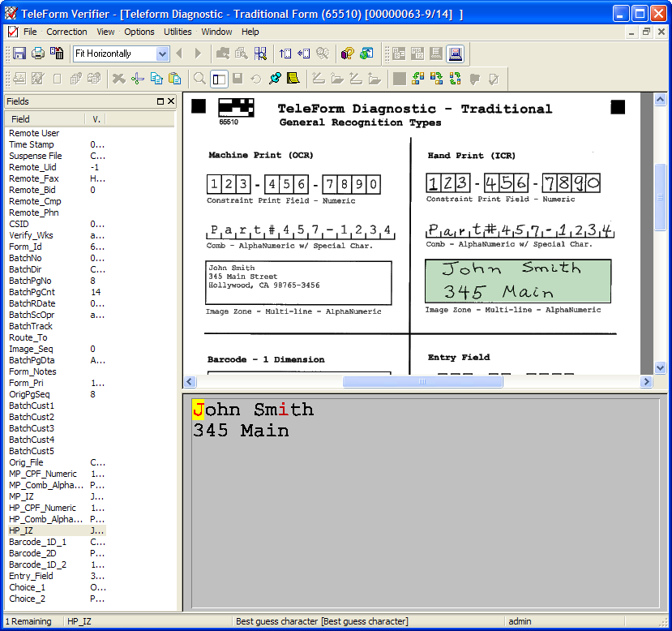
Task: Click the help question mark icon
Action: (348, 54)
